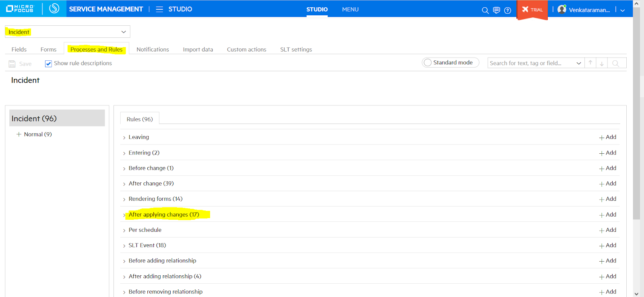Open the chat messages icon in header
The width and height of the screenshot is (644, 297).
click(x=496, y=10)
